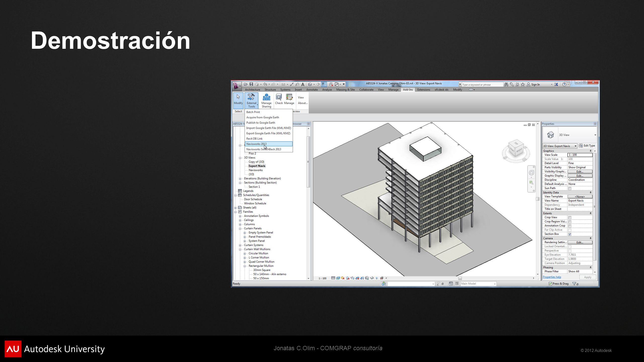Toggle the Perspective checkbox
Viewport: 644px width, 362px height.
[x=570, y=251]
